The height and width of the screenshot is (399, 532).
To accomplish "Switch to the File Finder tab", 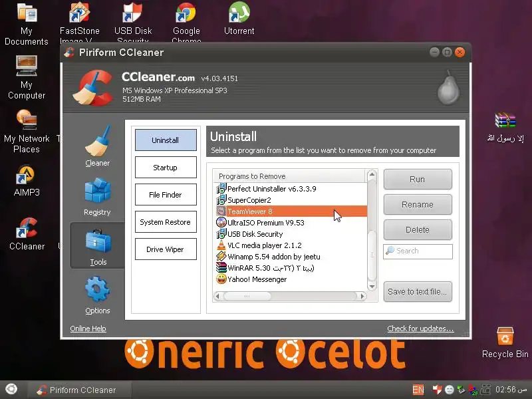I will point(166,194).
